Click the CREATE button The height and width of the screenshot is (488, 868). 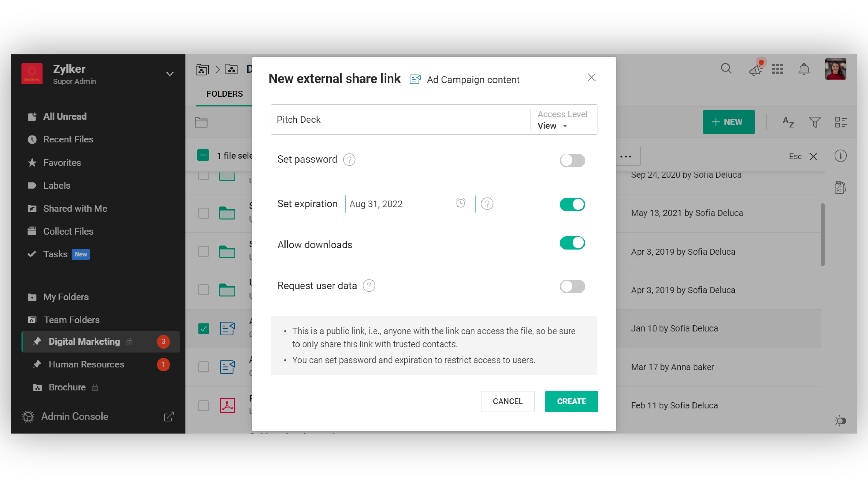pos(571,401)
